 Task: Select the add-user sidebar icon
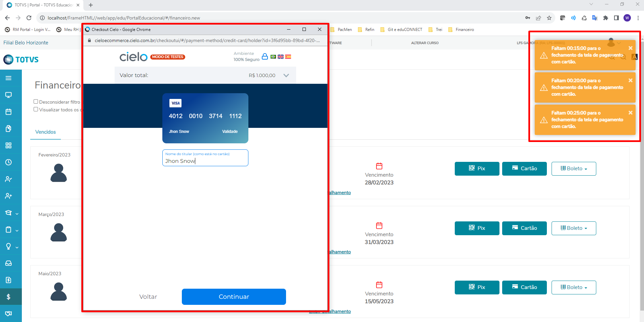pyautogui.click(x=9, y=196)
